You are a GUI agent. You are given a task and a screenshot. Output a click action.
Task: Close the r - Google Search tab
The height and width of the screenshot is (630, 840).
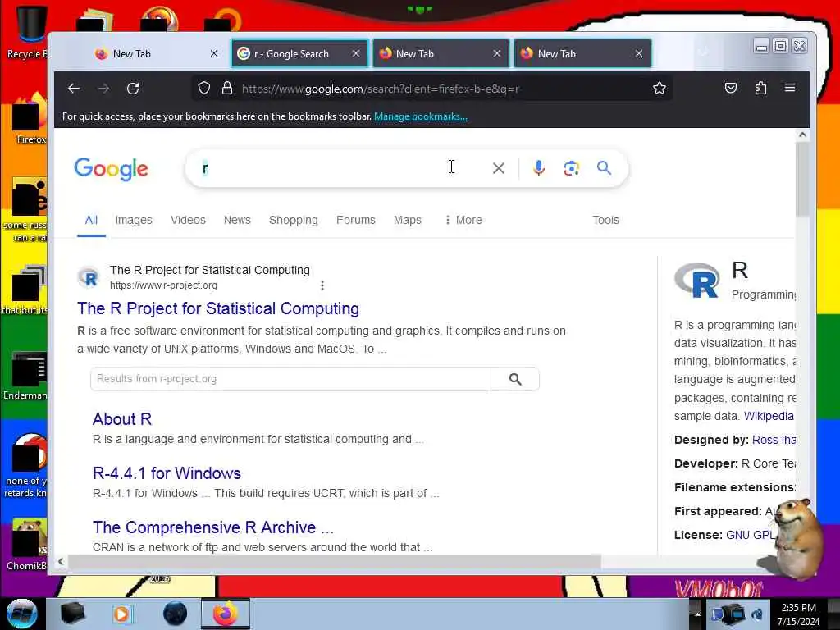356,53
